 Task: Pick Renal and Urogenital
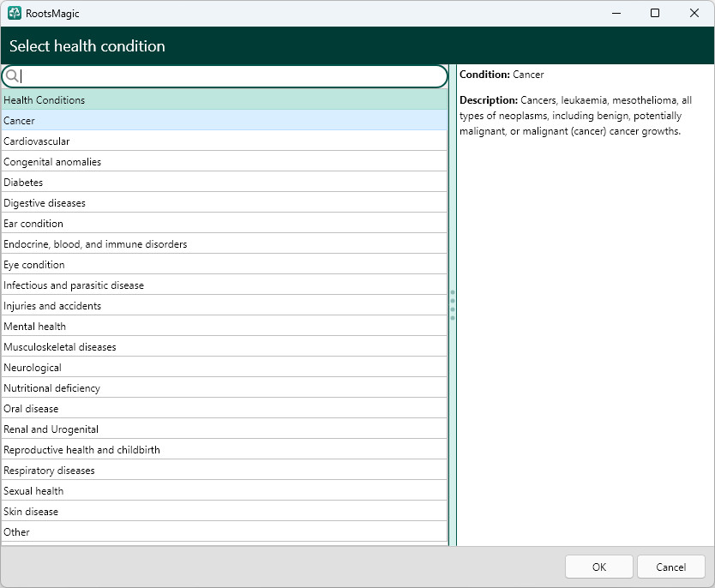pos(225,429)
